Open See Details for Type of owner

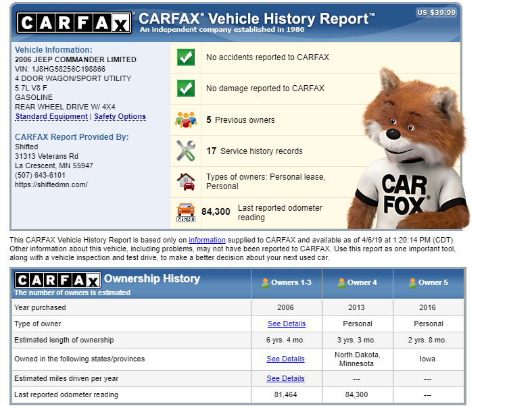[x=286, y=324]
